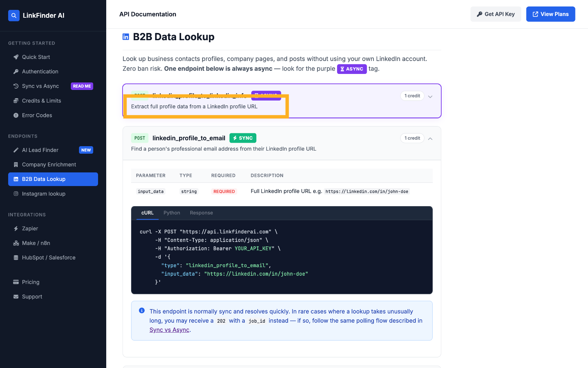Image resolution: width=588 pixels, height=368 pixels.
Task: Click the DESCRIPTION column header
Action: tap(267, 175)
